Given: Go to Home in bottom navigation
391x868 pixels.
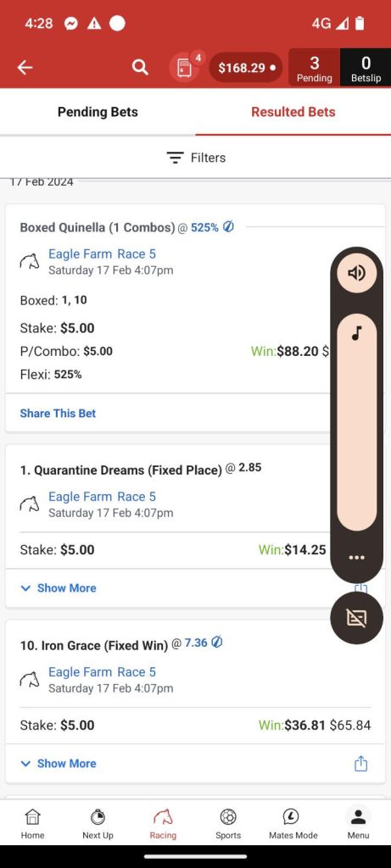Looking at the screenshot, I should (x=33, y=824).
